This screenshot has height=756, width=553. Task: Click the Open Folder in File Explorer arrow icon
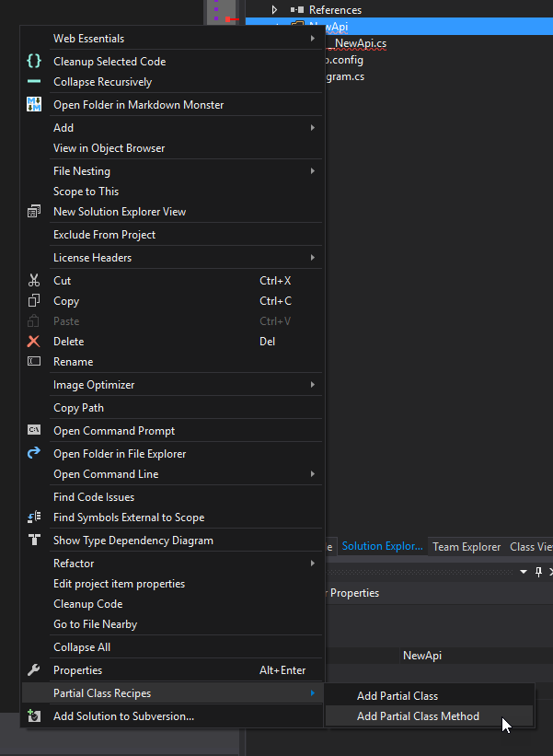coord(34,453)
